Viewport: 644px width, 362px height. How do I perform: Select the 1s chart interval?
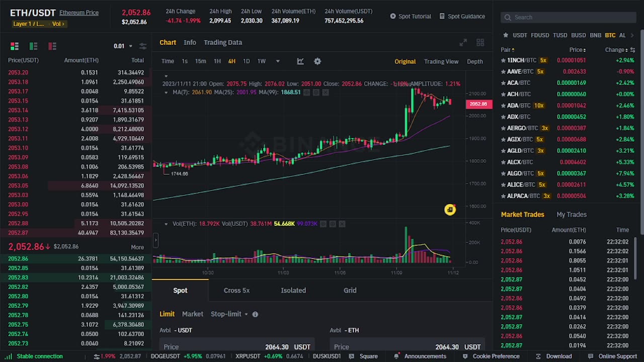[185, 61]
